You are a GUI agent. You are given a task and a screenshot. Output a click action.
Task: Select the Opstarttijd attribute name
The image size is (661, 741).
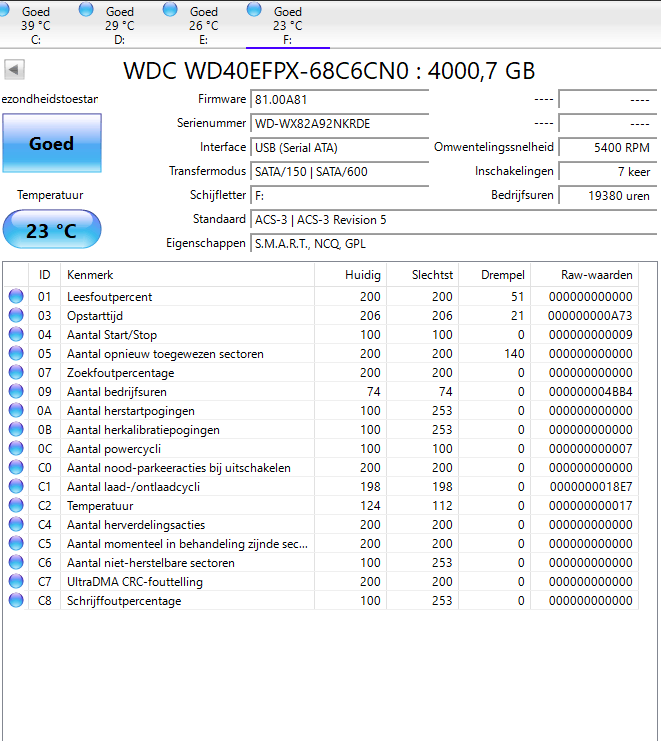(x=95, y=316)
